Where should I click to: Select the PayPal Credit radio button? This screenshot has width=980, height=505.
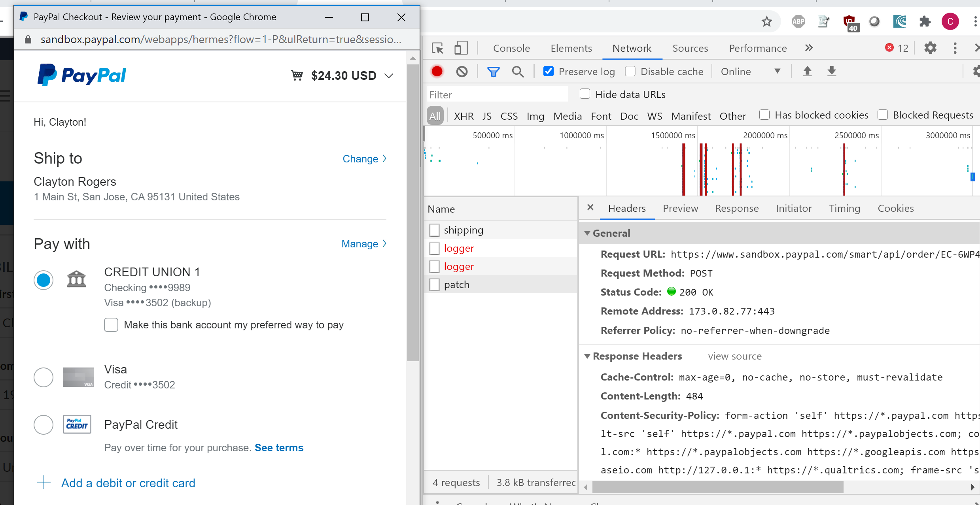point(44,425)
